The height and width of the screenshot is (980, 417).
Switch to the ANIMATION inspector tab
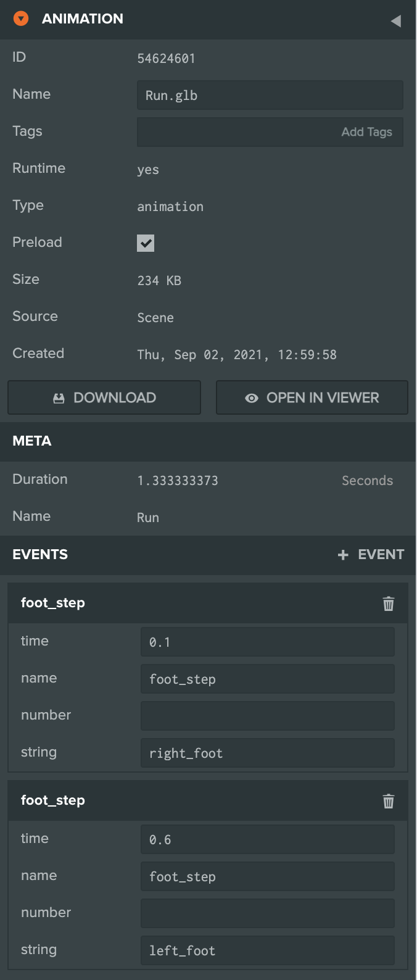pyautogui.click(x=83, y=19)
